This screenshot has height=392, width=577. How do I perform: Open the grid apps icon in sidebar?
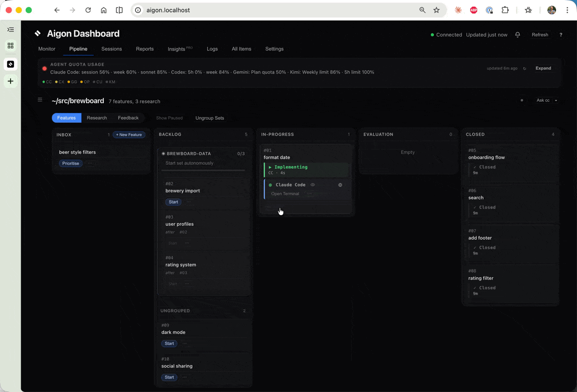pyautogui.click(x=11, y=46)
